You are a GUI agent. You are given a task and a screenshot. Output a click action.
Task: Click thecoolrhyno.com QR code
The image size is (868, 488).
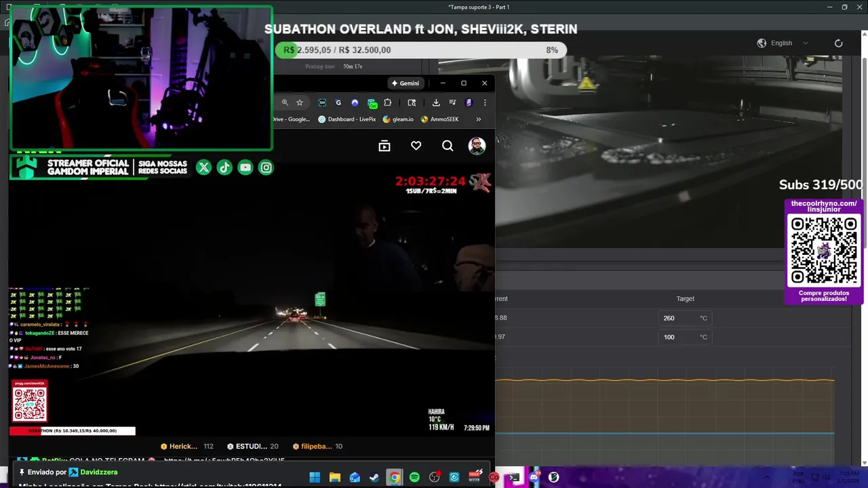pyautogui.click(x=823, y=250)
